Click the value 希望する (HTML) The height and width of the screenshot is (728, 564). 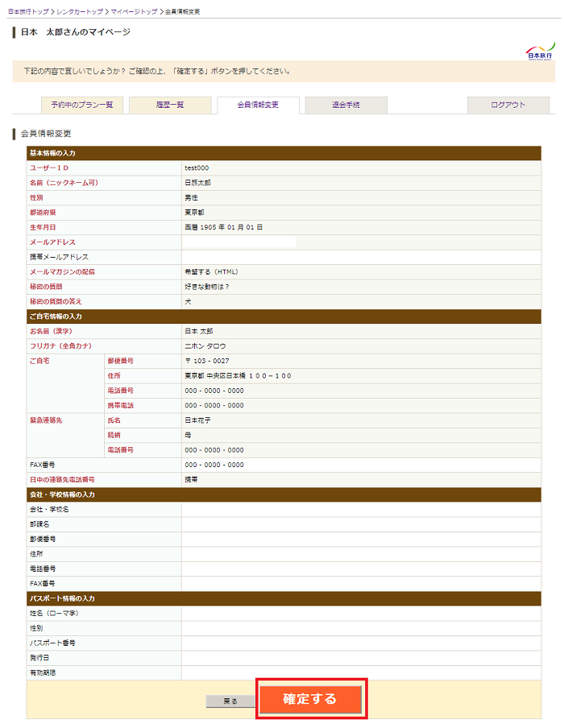[x=211, y=272]
